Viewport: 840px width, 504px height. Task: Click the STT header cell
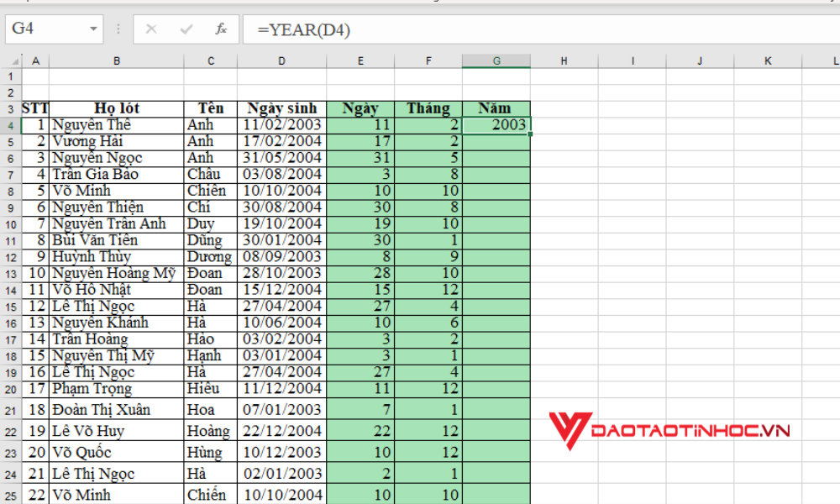point(35,108)
